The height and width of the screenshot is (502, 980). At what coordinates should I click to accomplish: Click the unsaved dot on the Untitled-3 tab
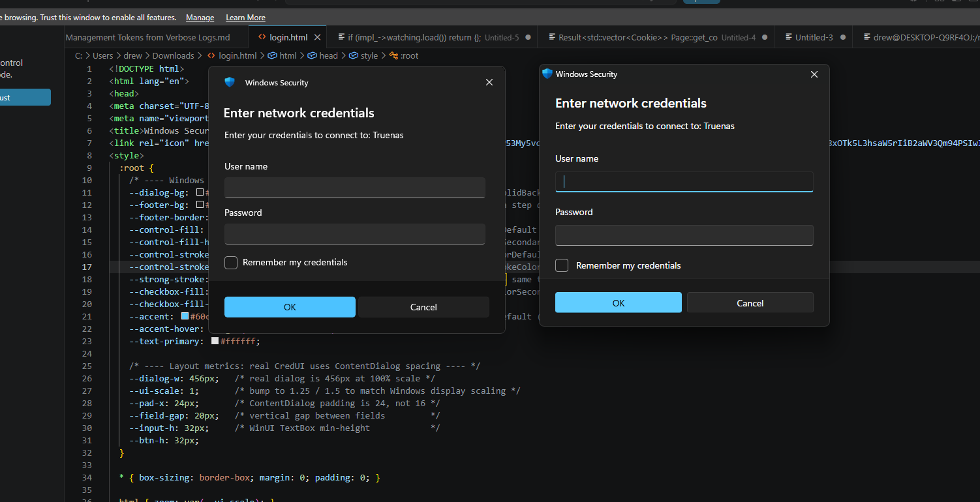[843, 37]
